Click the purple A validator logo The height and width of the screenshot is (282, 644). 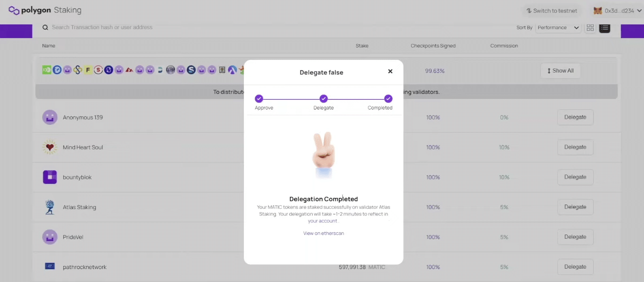coord(232,70)
